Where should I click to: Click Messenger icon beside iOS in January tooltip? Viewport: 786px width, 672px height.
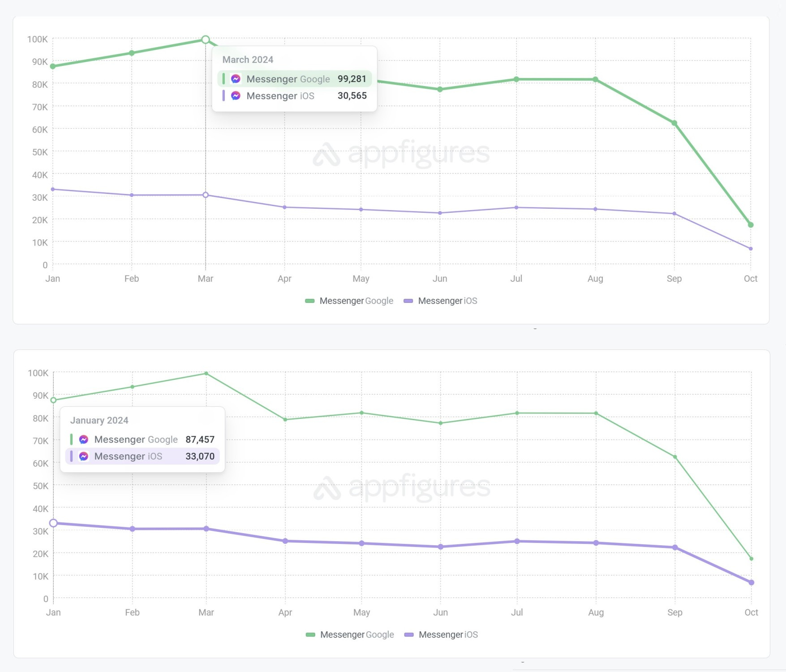click(84, 457)
